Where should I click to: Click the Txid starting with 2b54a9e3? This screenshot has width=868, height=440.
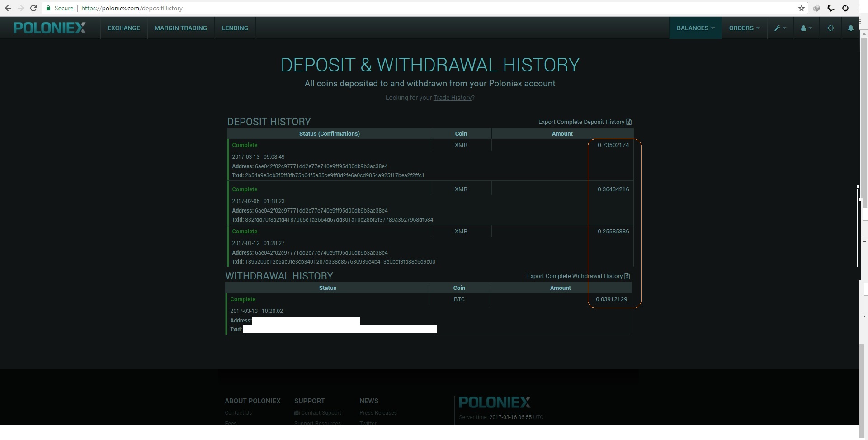(x=335, y=175)
